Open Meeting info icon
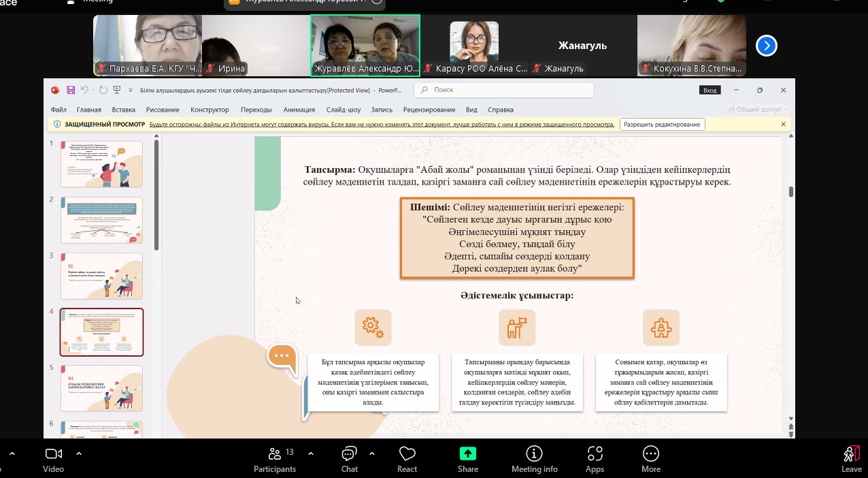 [534, 454]
